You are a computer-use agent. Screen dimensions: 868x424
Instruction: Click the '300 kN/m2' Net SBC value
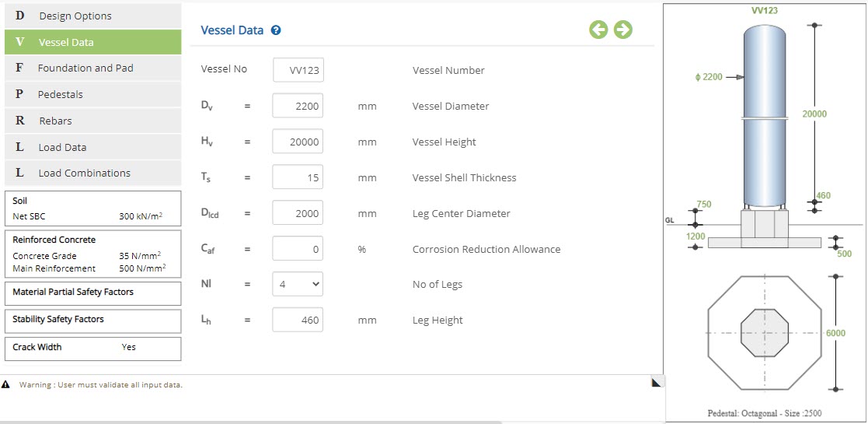pyautogui.click(x=141, y=217)
